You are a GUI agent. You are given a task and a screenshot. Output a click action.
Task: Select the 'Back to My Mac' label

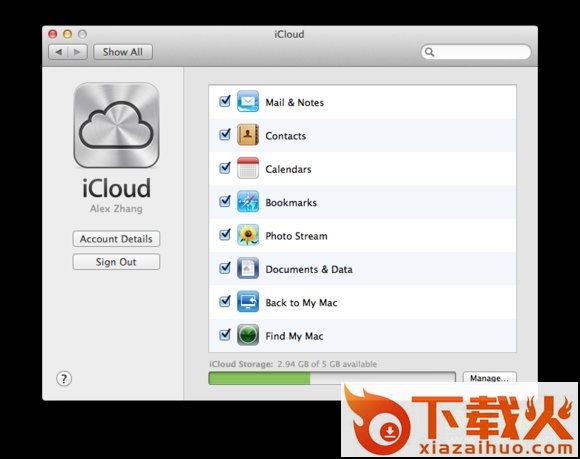[x=301, y=303]
